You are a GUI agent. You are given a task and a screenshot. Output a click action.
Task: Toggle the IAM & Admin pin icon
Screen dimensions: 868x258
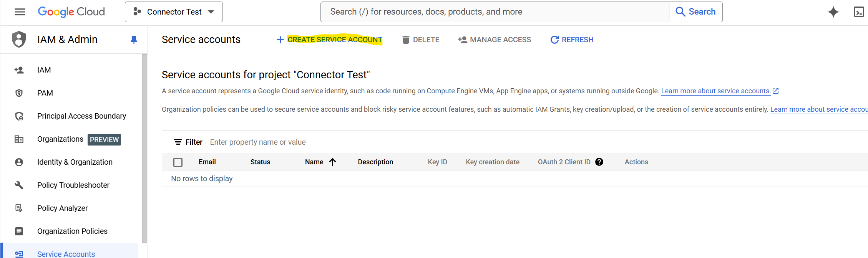coord(134,40)
